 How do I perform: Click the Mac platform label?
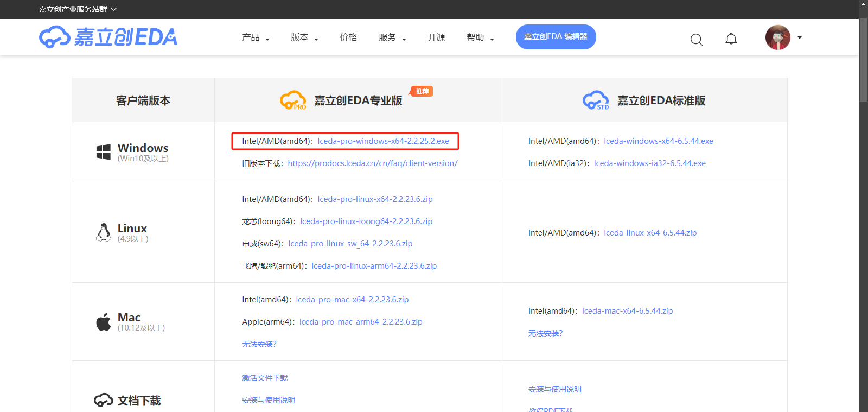pos(129,317)
